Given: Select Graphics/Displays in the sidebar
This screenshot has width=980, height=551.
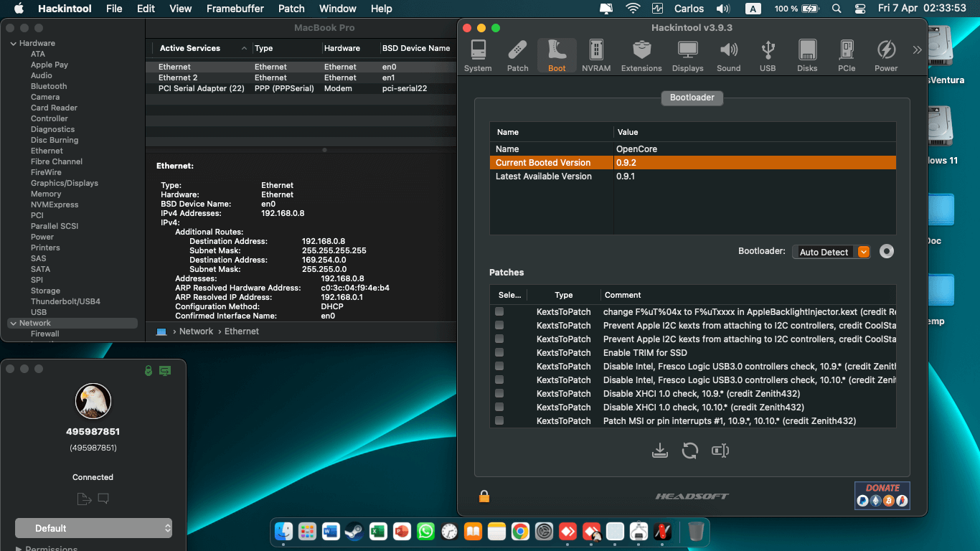Looking at the screenshot, I should 65,183.
